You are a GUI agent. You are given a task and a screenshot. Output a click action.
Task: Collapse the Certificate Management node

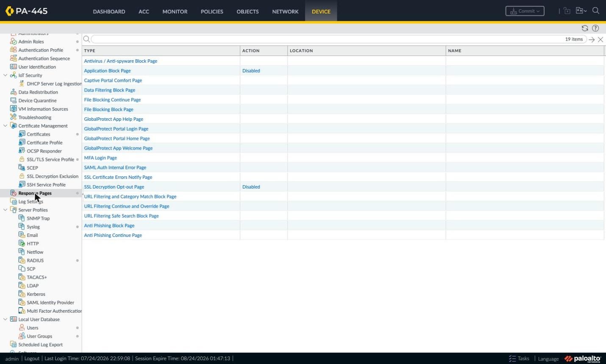click(5, 126)
